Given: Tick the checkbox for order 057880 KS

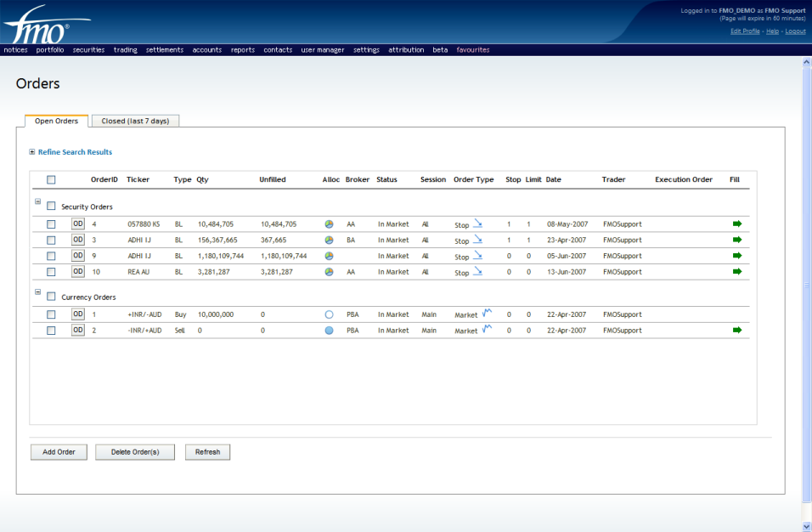Looking at the screenshot, I should pyautogui.click(x=51, y=224).
